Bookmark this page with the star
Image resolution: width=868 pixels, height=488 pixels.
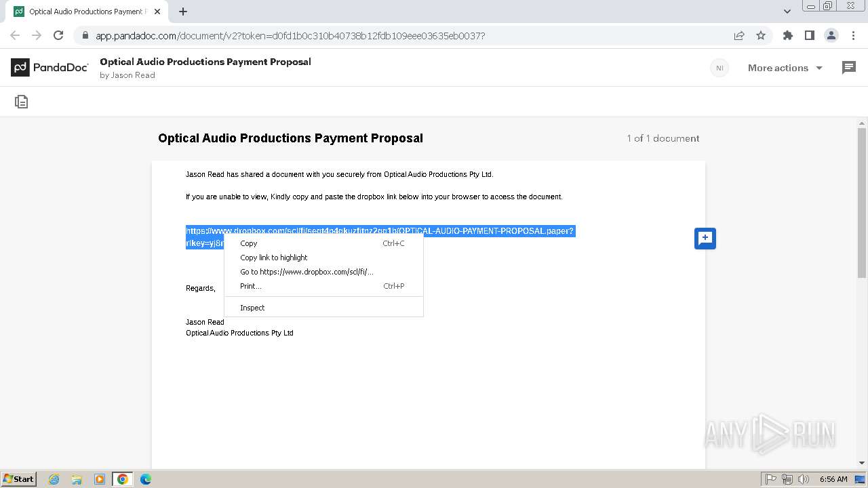pyautogui.click(x=761, y=35)
